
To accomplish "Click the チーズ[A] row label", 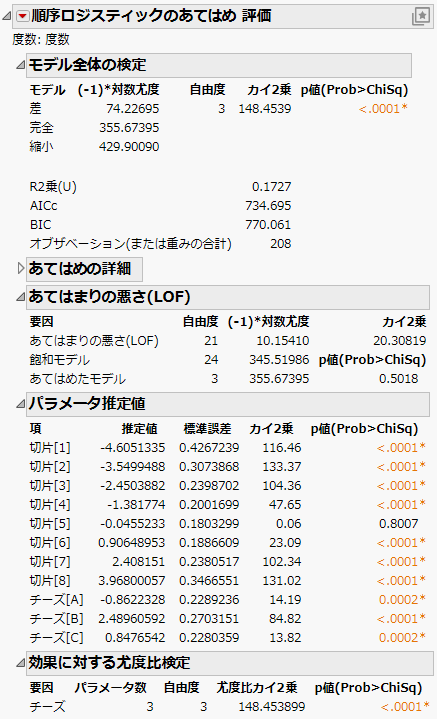I will pyautogui.click(x=56, y=600).
